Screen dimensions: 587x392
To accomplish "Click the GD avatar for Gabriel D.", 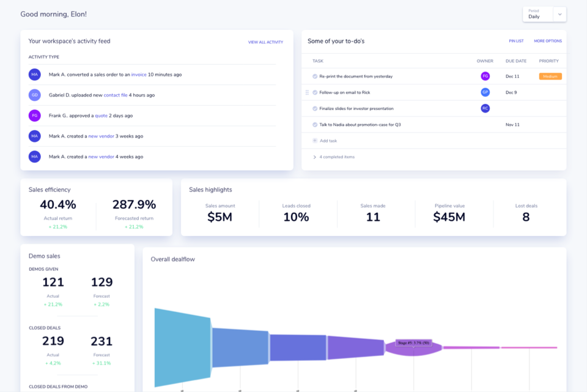I will 35,95.
